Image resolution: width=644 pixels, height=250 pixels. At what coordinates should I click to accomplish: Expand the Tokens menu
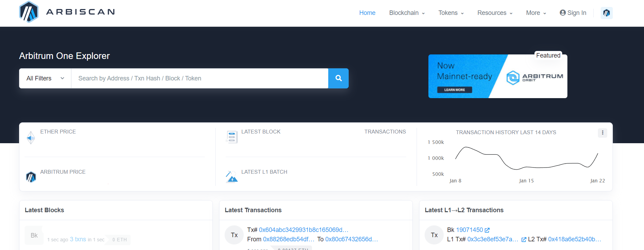pos(451,13)
